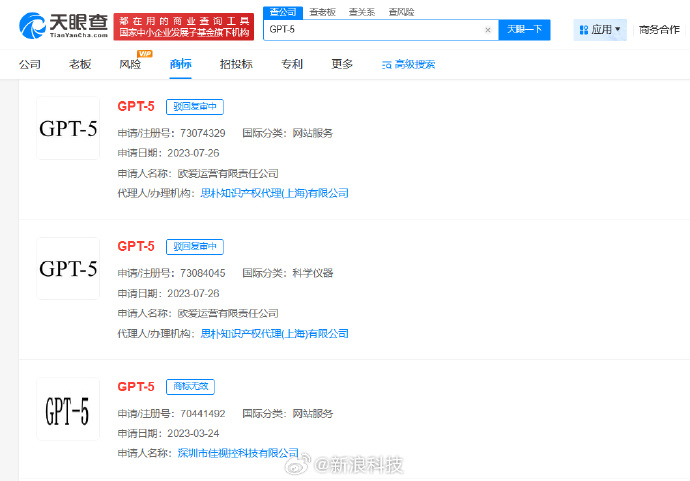Click registration number 73084045
690x481 pixels.
(202, 273)
